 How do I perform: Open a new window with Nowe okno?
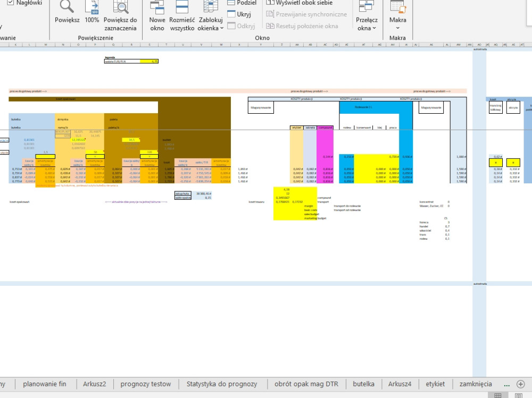point(157,16)
